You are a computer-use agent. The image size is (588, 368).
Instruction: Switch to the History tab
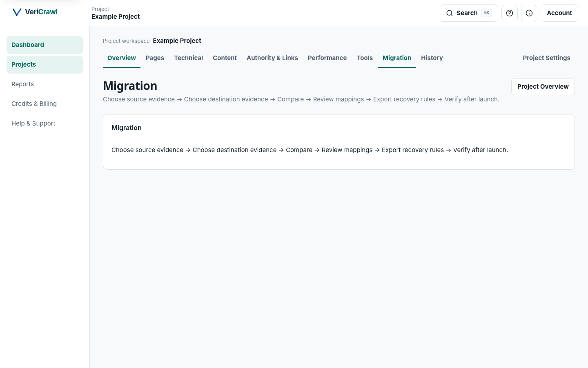[x=432, y=58]
